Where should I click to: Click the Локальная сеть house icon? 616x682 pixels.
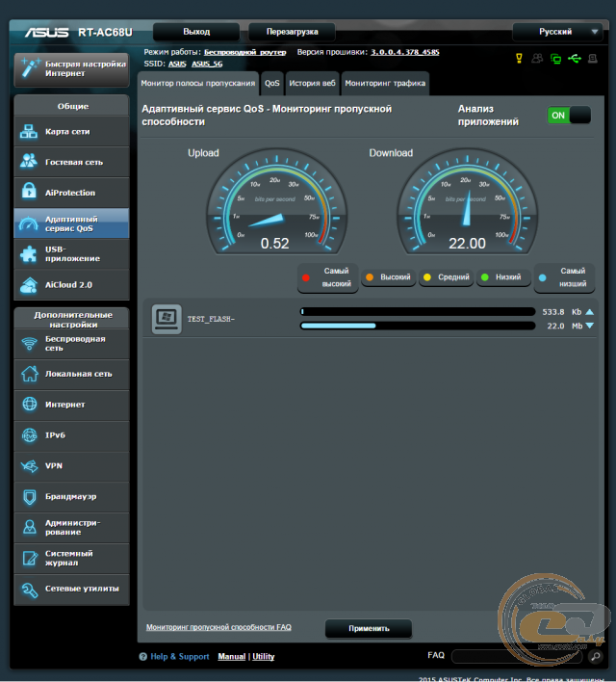coord(30,374)
